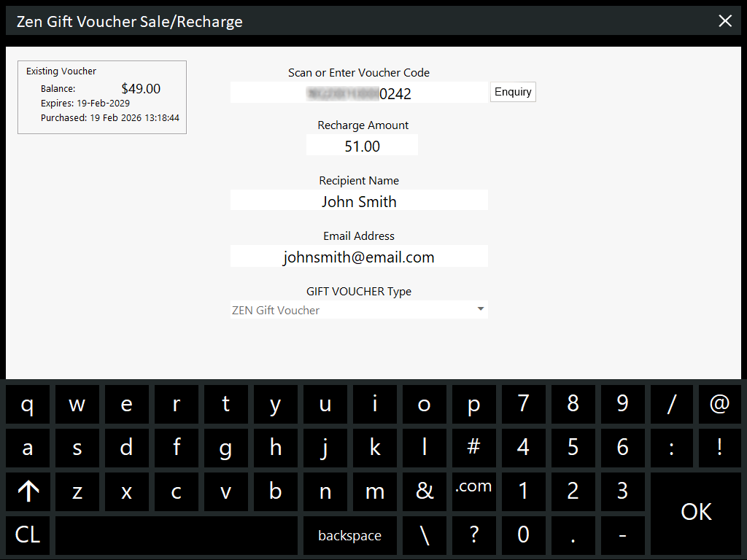Tap the backslash key
This screenshot has height=560, width=747.
click(425, 535)
